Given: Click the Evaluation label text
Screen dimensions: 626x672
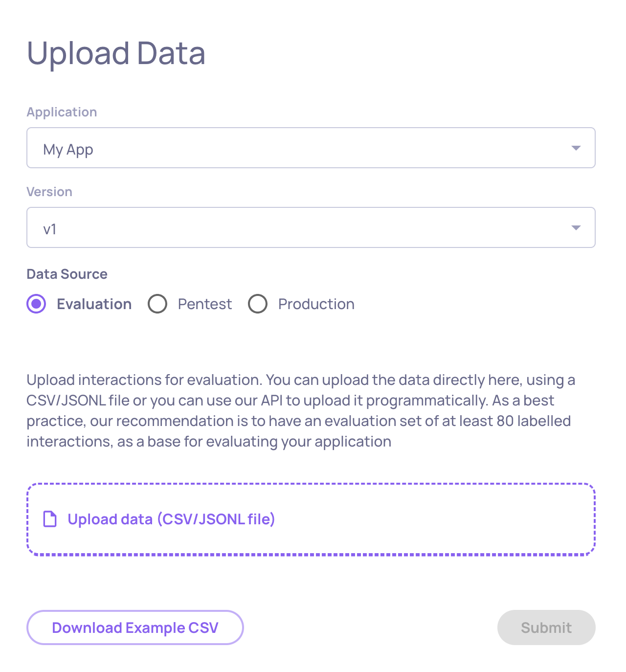Looking at the screenshot, I should [x=94, y=304].
